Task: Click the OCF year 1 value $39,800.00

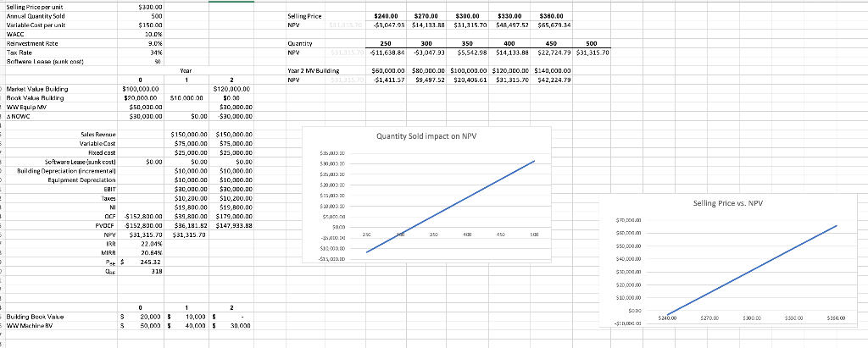Action: tap(190, 216)
